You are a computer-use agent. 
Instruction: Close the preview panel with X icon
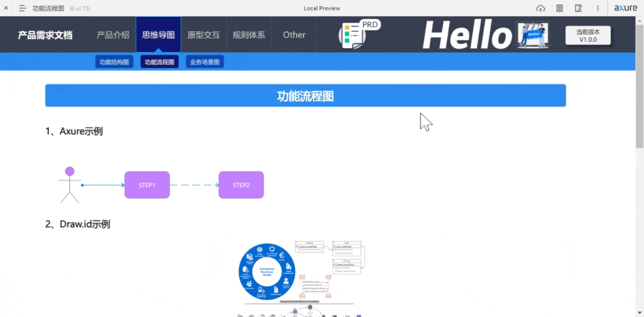(x=6, y=8)
